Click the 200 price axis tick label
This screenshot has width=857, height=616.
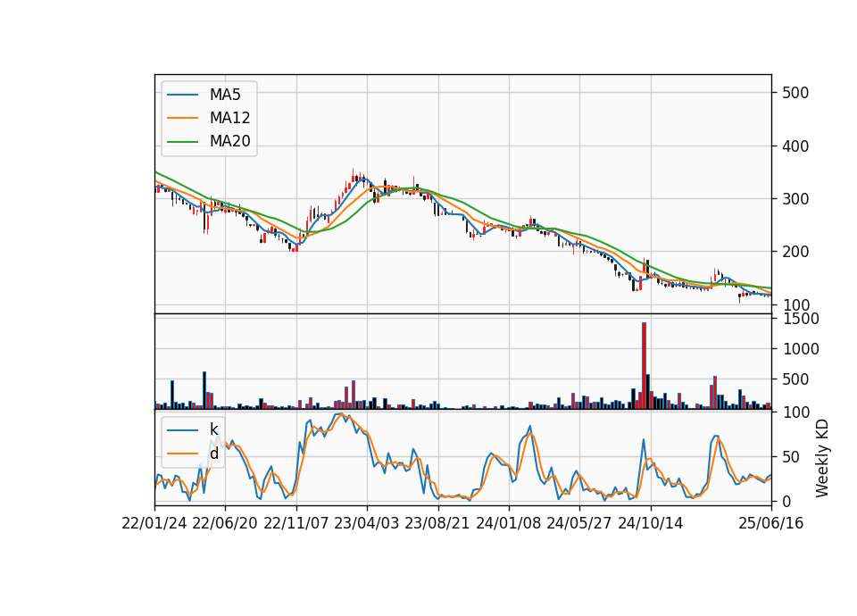click(x=795, y=252)
